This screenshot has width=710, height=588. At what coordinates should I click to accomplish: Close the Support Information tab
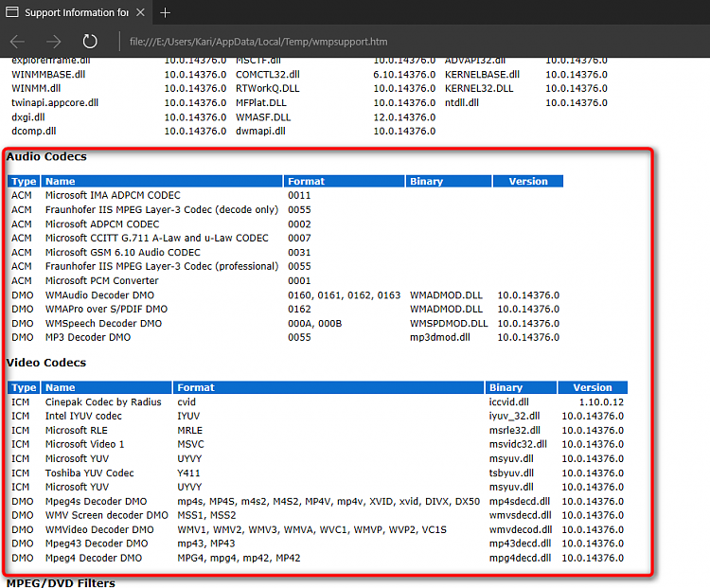140,12
